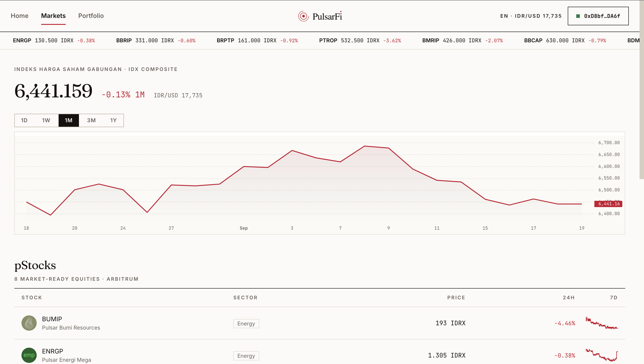Image resolution: width=644 pixels, height=364 pixels.
Task: Click the Sep label on chart axis
Action: tap(244, 228)
